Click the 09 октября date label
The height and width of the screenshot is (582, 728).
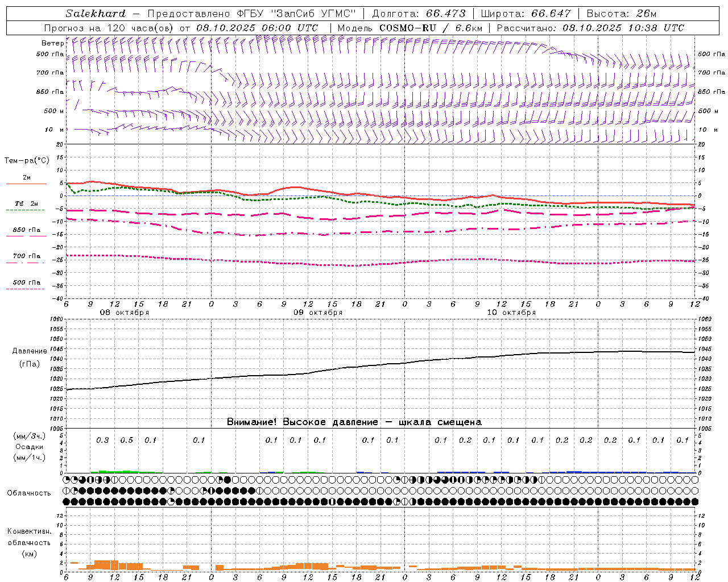click(318, 313)
